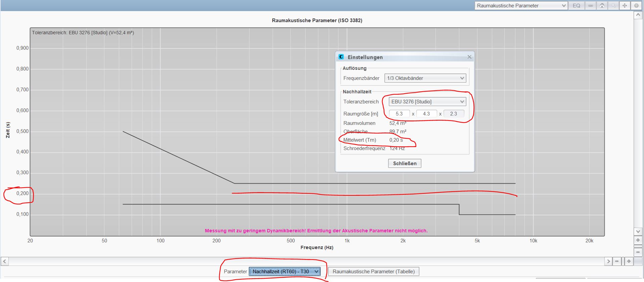This screenshot has width=644, height=282.
Task: Zoom out horizontally with the minus button
Action: coord(617,261)
